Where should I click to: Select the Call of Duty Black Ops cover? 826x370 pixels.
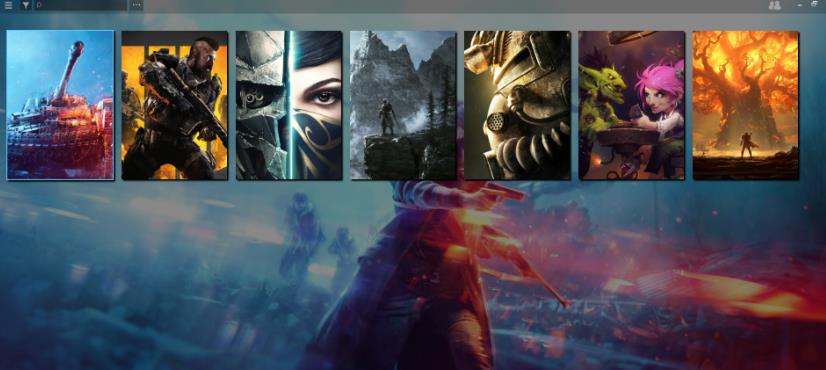pos(174,105)
